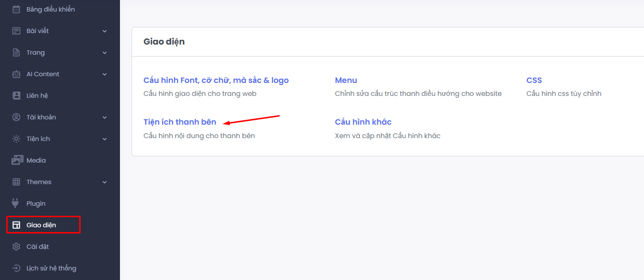Click the Lịch sử hệ thống icon
Screen dimensions: 644x280
pos(16,268)
